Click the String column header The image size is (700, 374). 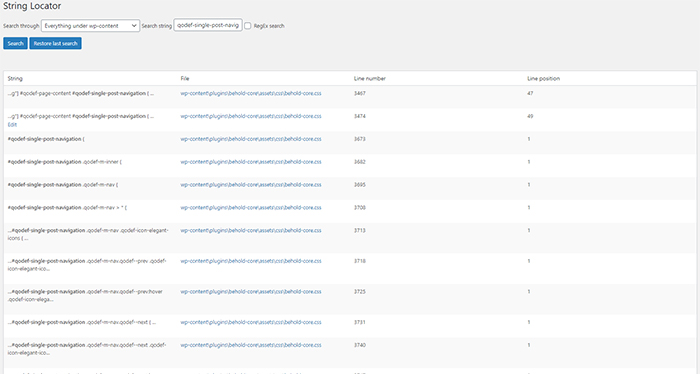[x=15, y=79]
